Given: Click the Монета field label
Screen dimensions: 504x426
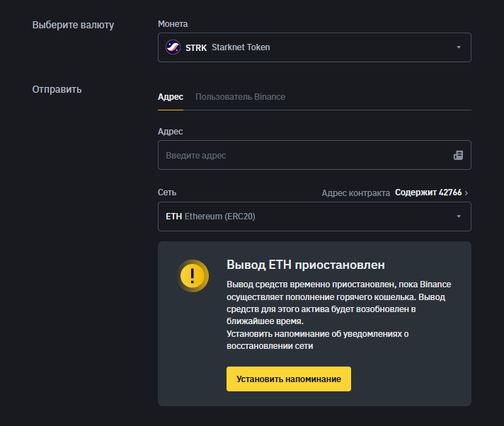Looking at the screenshot, I should point(173,24).
